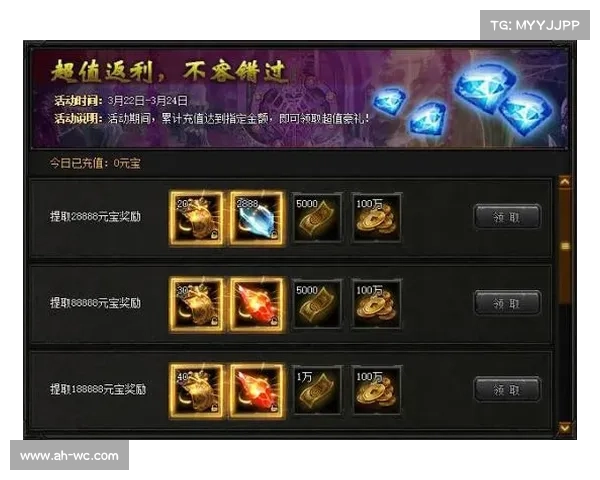Click the golden helmet icon in 28888 reward row
Image resolution: width=600 pixels, height=480 pixels.
(x=196, y=218)
